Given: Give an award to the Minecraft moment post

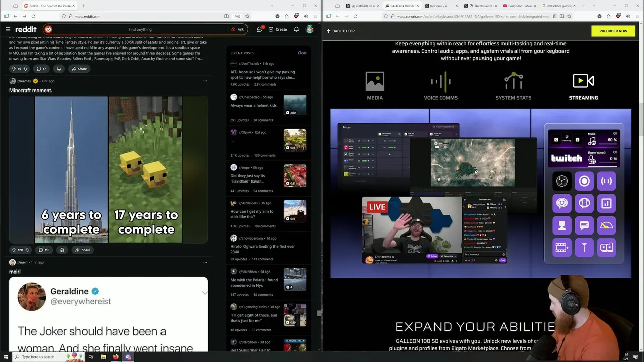Looking at the screenshot, I should [x=62, y=250].
